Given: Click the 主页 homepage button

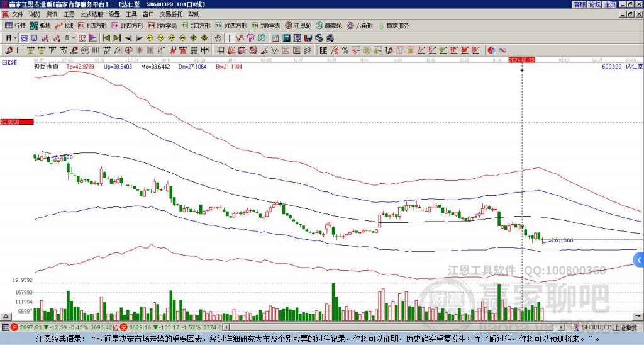Looking at the screenshot, I should pyautogui.click(x=609, y=4).
